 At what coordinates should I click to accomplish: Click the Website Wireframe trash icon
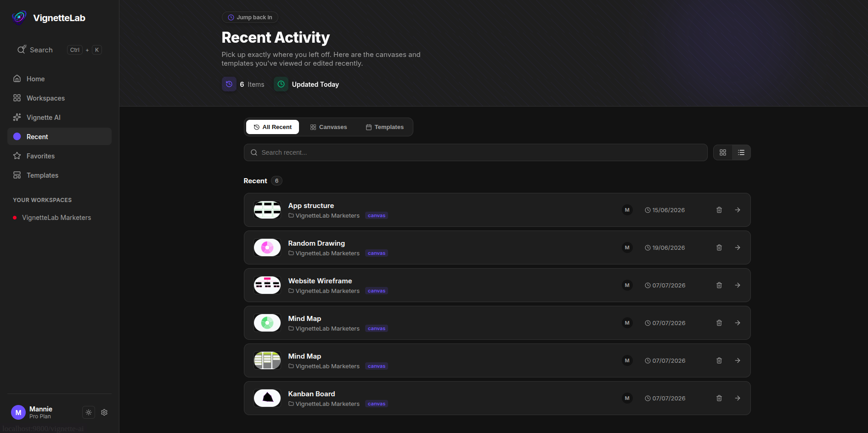point(719,285)
